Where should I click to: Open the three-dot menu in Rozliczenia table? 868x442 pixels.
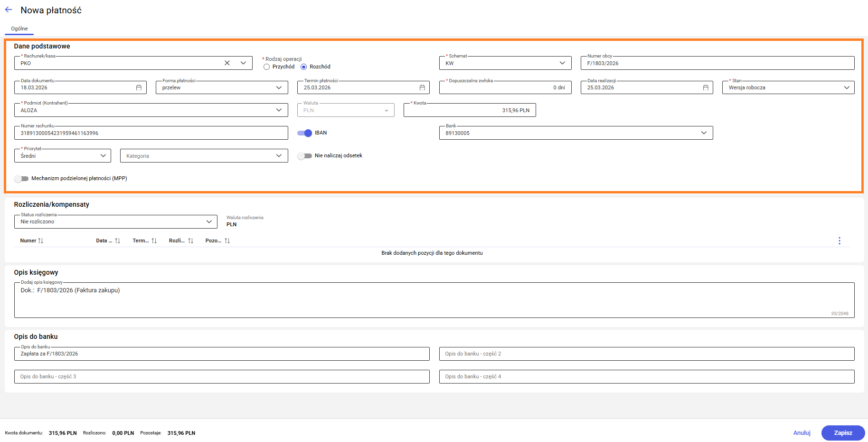pos(839,241)
